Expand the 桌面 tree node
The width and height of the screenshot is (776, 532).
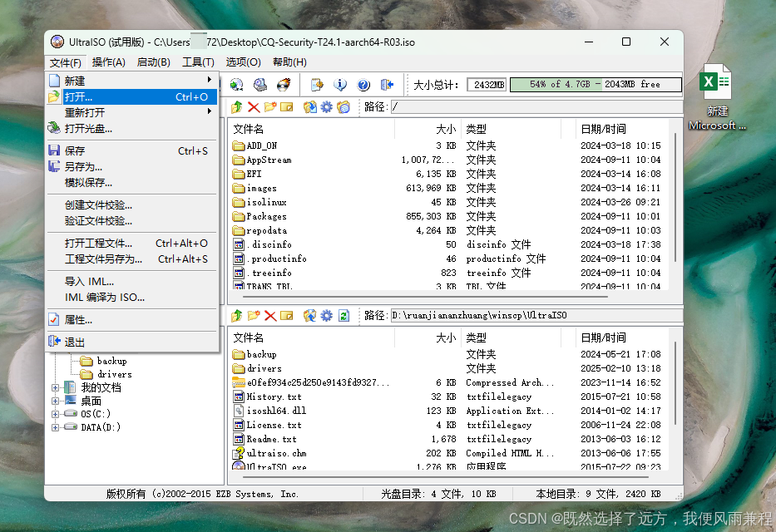[55, 401]
